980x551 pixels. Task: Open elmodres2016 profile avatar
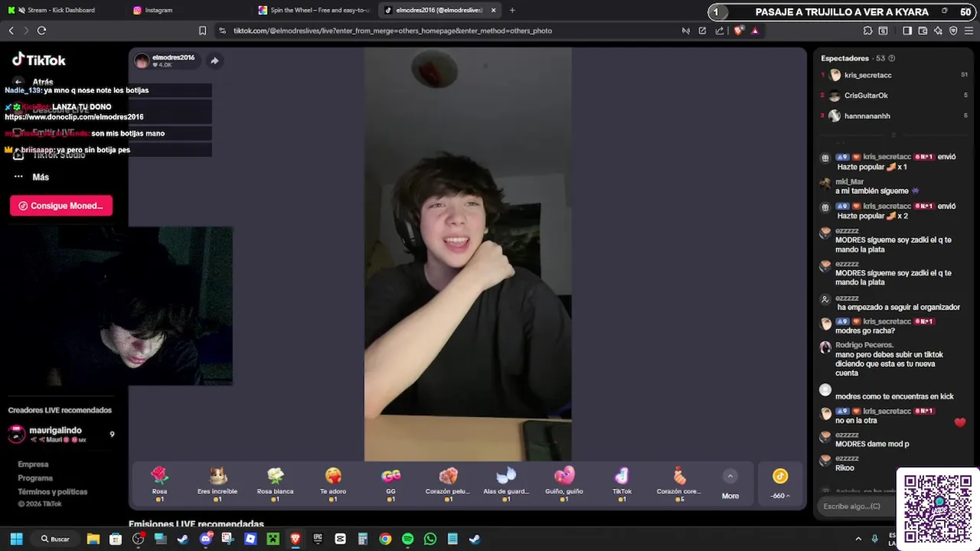(x=142, y=61)
